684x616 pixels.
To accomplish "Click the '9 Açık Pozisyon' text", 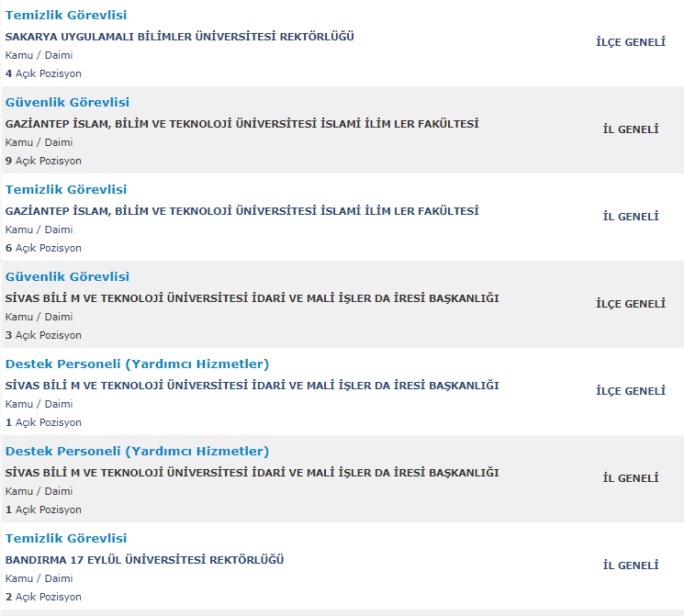I will tap(43, 161).
